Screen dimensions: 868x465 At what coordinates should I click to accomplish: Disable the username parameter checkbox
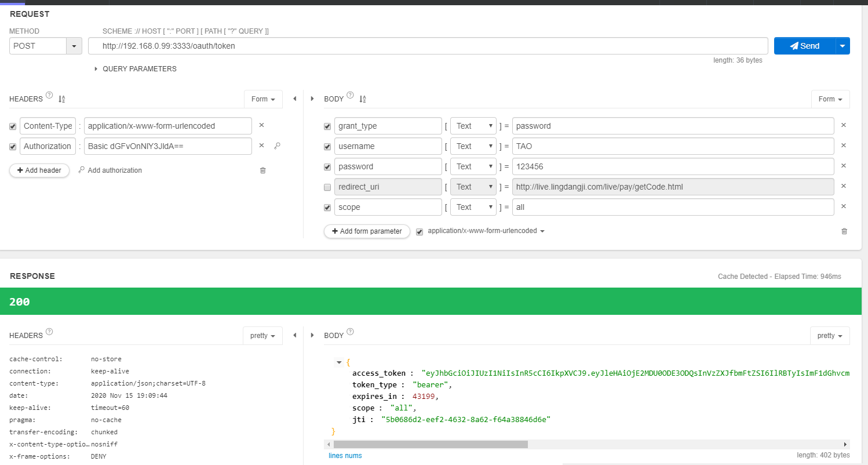click(x=327, y=147)
